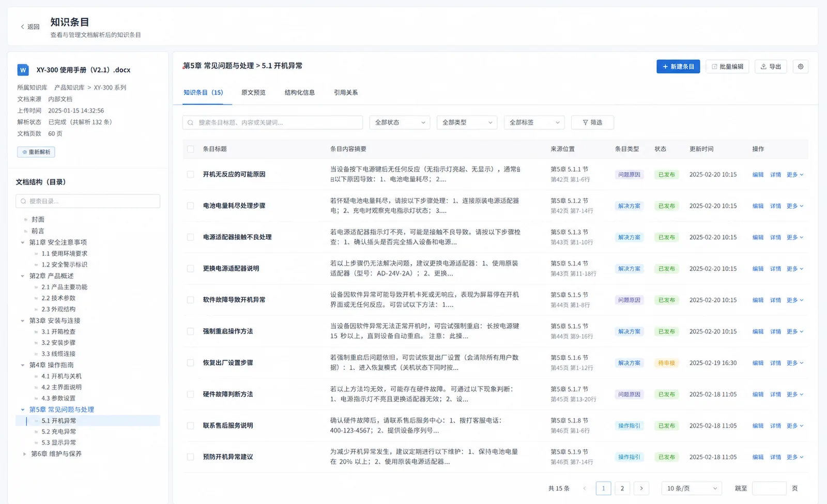Select the 4.1 开机与关机 tree item
This screenshot has height=504, width=827.
tap(62, 376)
